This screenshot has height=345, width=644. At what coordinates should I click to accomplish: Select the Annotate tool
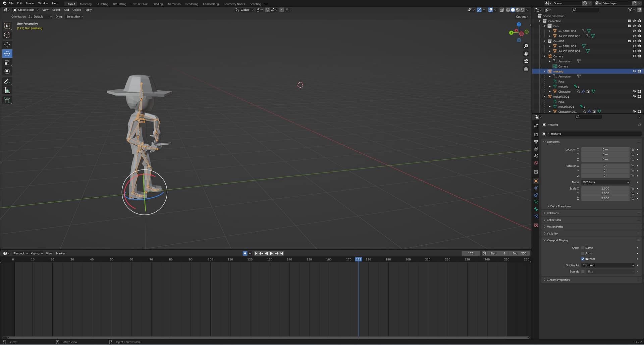(7, 82)
